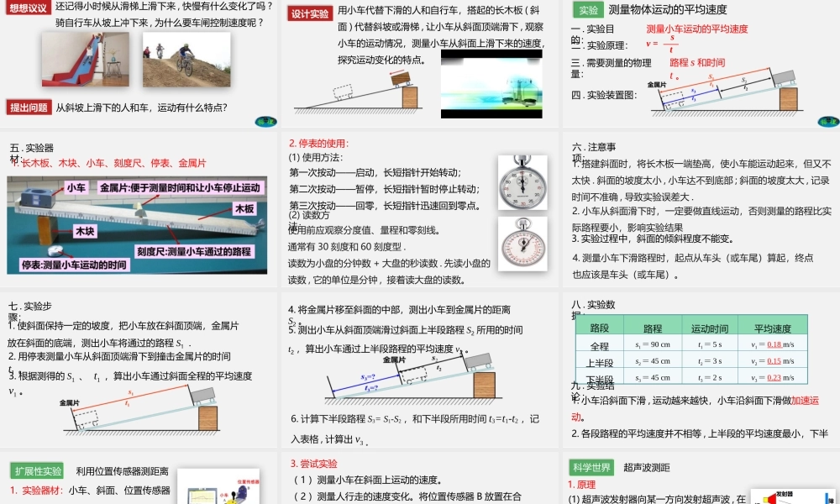Click the green round icon on the 想想议议 slide
This screenshot has width=840, height=504.
point(265,122)
